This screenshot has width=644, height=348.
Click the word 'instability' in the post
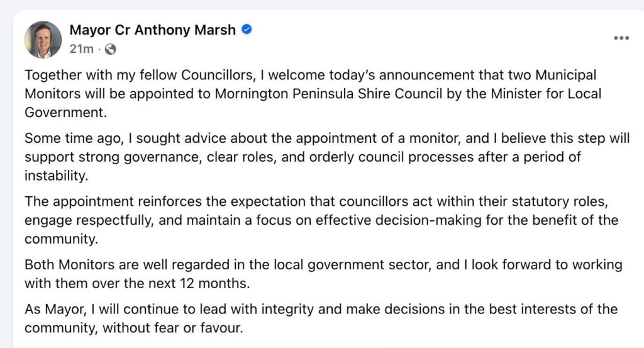[55, 176]
